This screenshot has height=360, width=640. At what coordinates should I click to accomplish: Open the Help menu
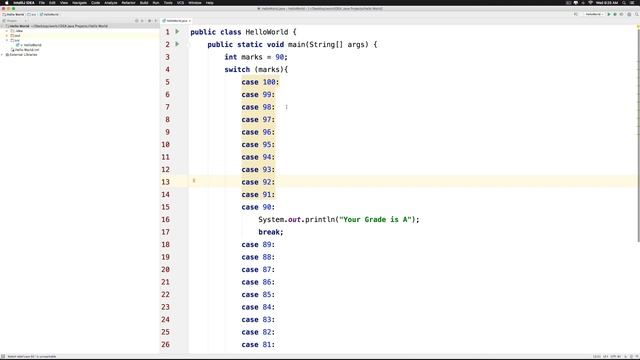209,2
